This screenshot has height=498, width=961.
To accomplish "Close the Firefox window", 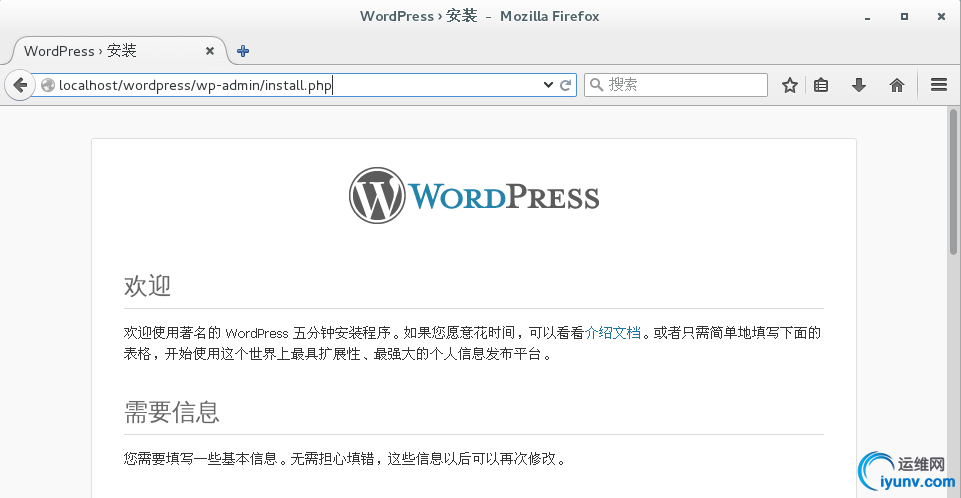I will pos(941,17).
